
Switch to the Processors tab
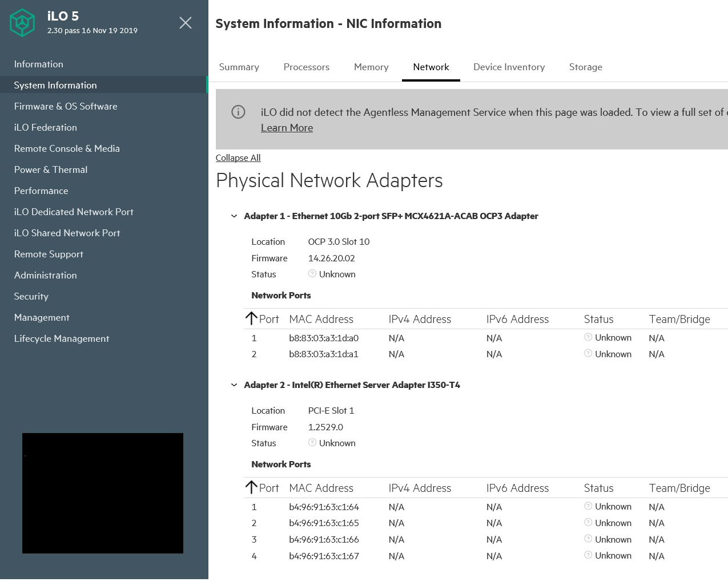(x=306, y=67)
